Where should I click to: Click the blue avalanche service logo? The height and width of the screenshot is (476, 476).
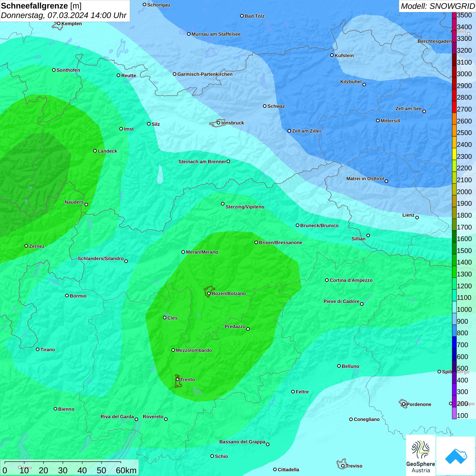tap(456, 456)
